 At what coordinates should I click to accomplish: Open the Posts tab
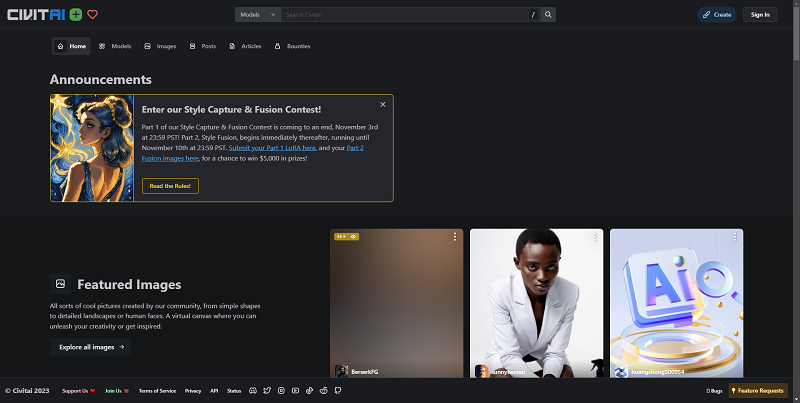[x=203, y=46]
